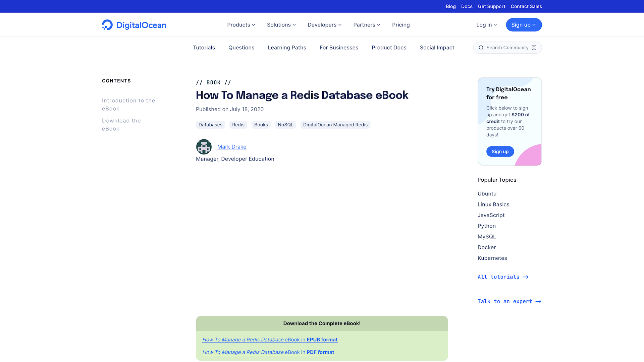
Task: Open the MySQL topic
Action: tap(487, 237)
